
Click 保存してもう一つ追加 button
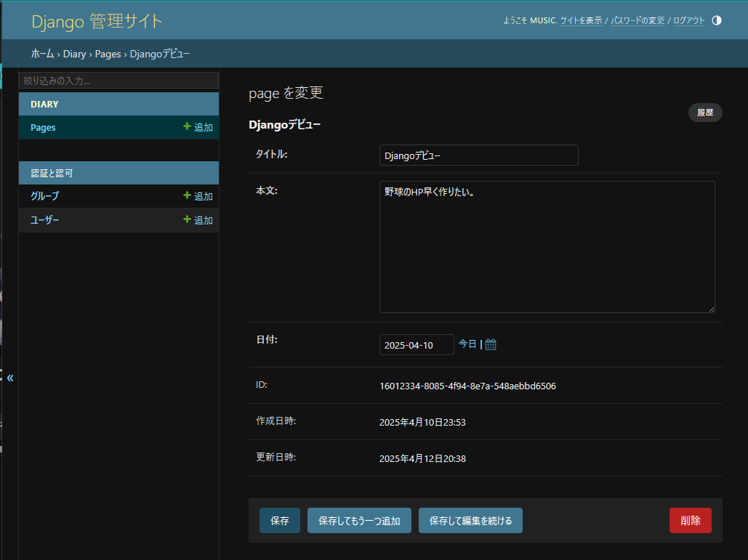tap(359, 521)
